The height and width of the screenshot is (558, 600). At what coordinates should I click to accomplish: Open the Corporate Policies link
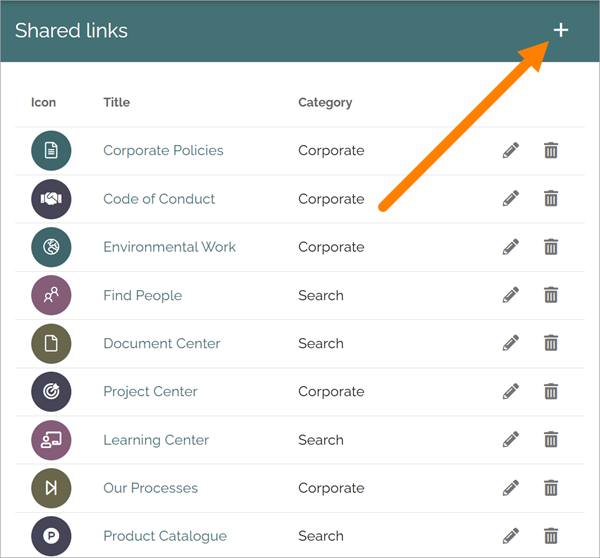pyautogui.click(x=163, y=150)
